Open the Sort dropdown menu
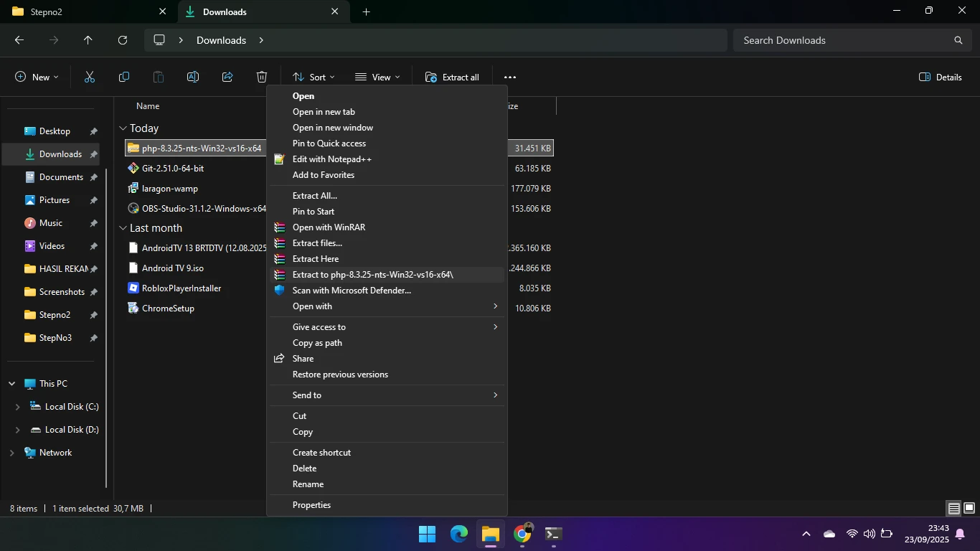Image resolution: width=980 pixels, height=551 pixels. [x=314, y=77]
